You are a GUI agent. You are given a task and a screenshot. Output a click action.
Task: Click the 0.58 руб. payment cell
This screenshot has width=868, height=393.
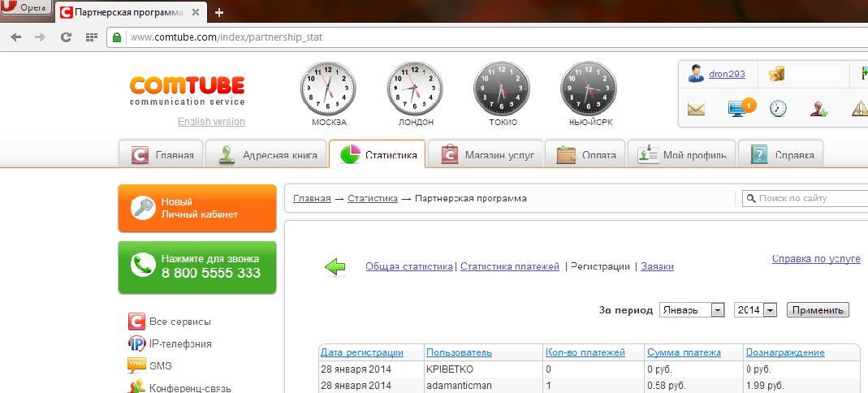coord(693,385)
